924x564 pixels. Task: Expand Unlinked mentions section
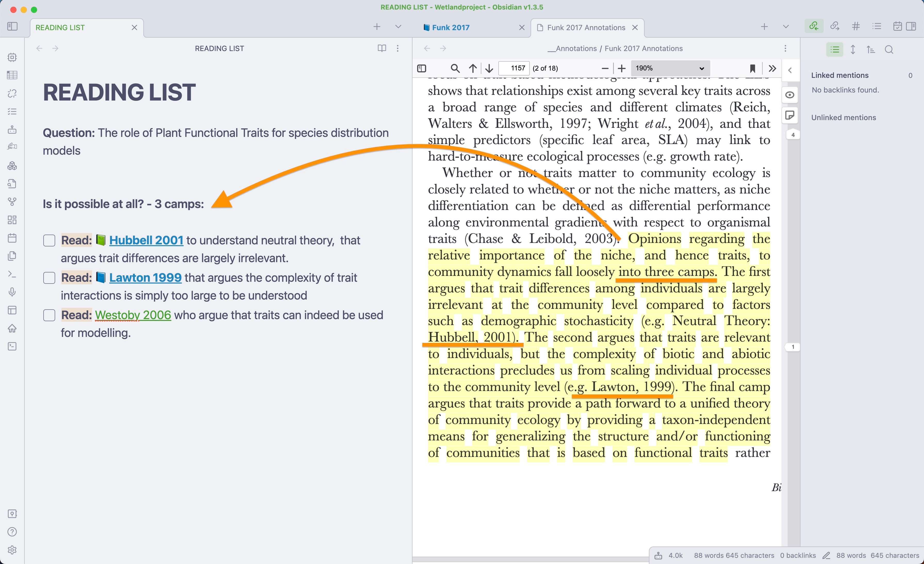tap(843, 118)
